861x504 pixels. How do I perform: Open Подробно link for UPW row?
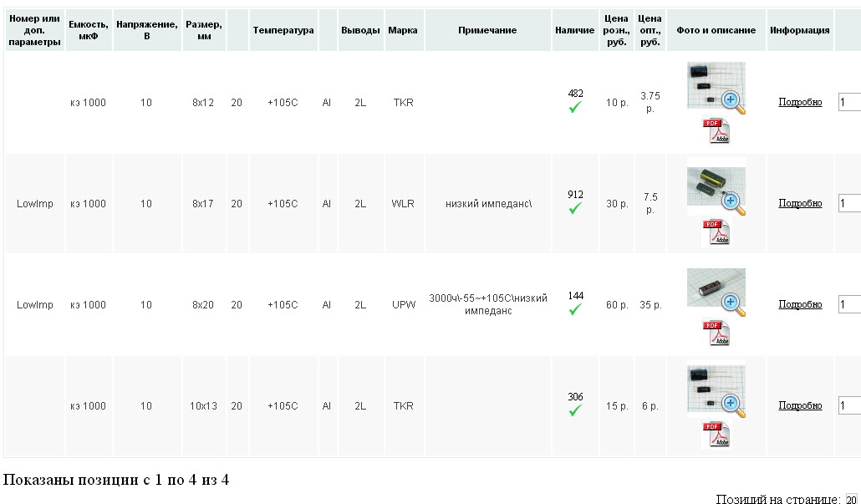click(x=800, y=305)
